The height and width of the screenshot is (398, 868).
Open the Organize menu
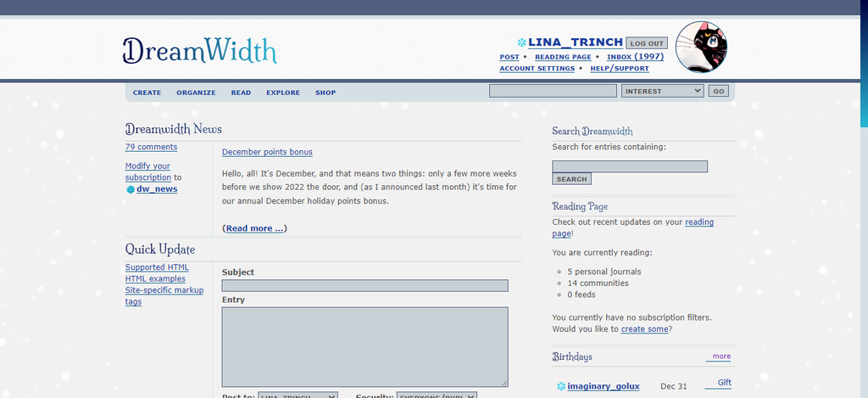coord(196,92)
